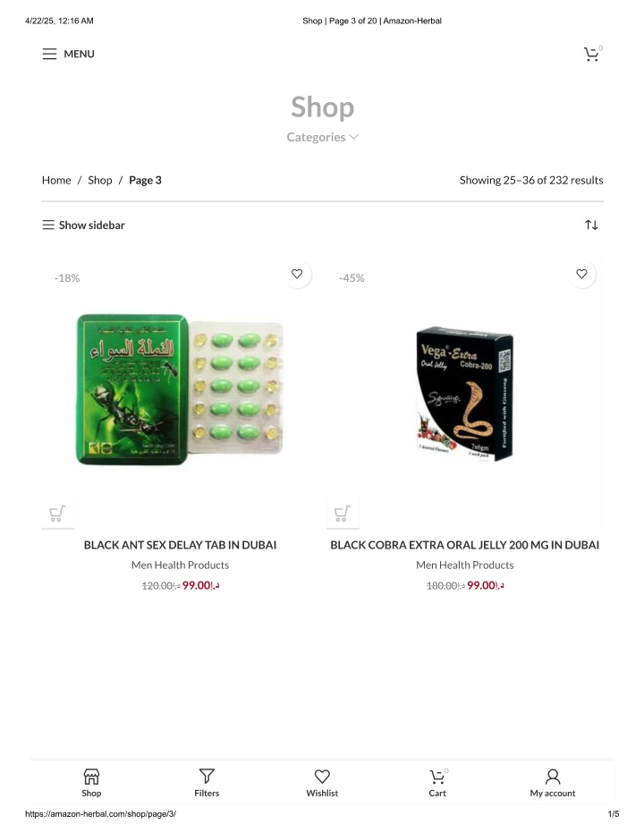The width and height of the screenshot is (644, 833).
Task: Go to Home breadcrumb link
Action: tap(56, 180)
